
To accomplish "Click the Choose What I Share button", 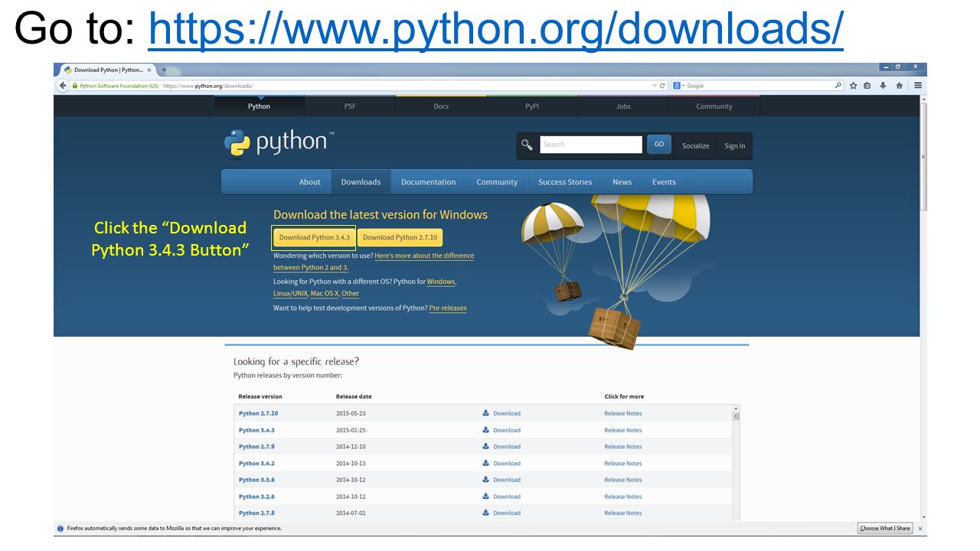I will 885,528.
